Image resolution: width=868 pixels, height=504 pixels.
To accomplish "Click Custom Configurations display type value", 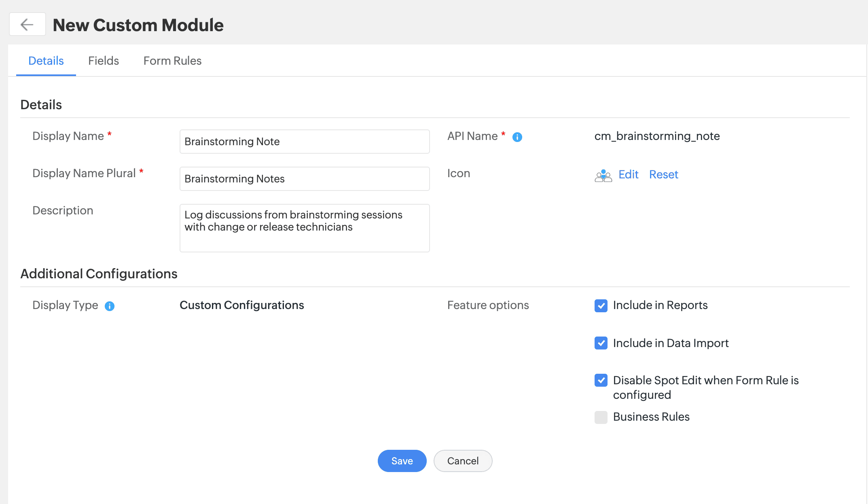I will click(241, 305).
